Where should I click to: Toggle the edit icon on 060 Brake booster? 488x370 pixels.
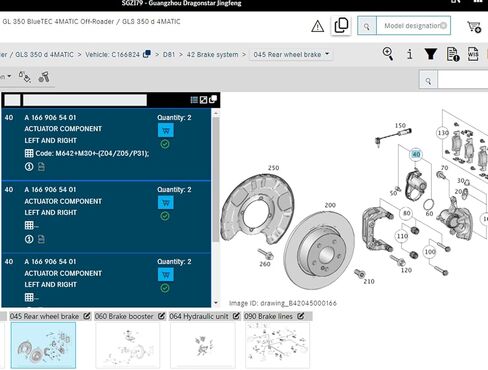coord(161,316)
